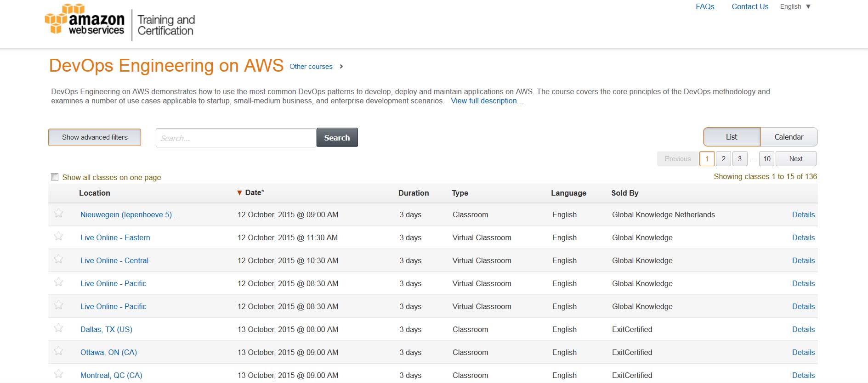Open the Dallas, TX (US) link
This screenshot has height=383, width=868.
coord(106,329)
